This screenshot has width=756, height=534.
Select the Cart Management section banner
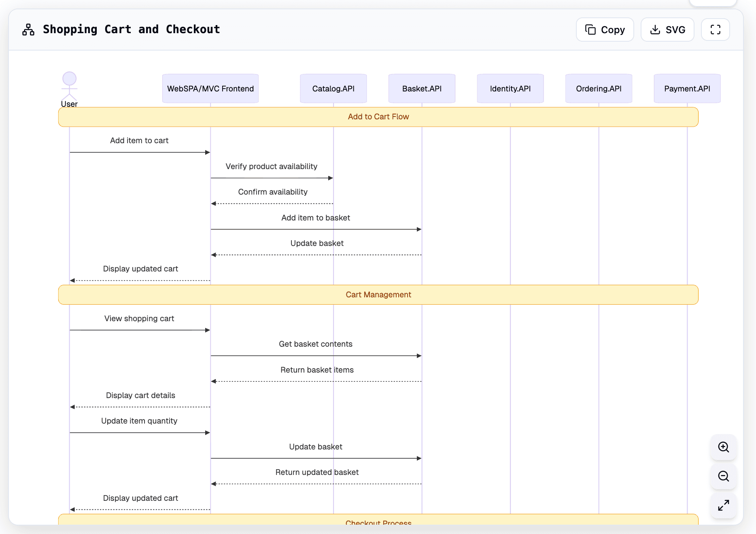pyautogui.click(x=378, y=295)
